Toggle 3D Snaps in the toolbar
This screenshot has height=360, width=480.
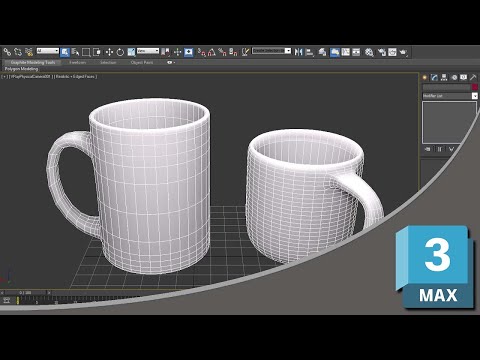tap(201, 52)
